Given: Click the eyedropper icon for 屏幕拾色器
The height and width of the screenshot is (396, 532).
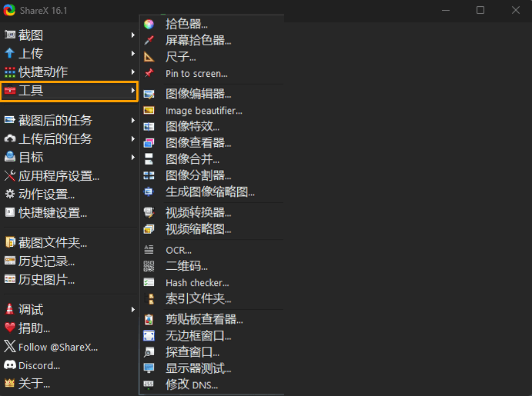Looking at the screenshot, I should coord(149,40).
